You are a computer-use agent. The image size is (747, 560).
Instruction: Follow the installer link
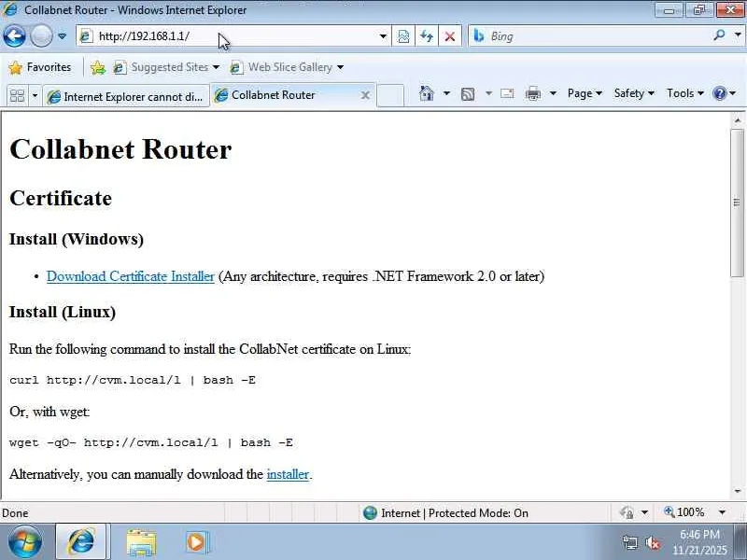[x=288, y=474]
